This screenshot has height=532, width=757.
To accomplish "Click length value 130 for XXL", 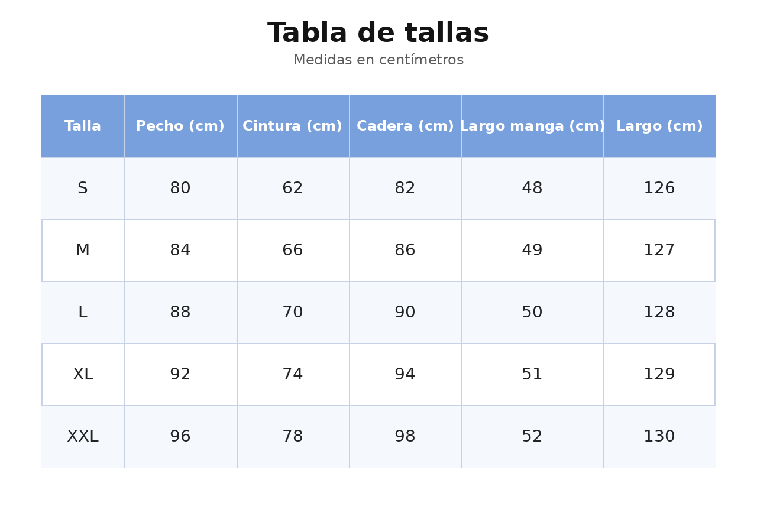I will (659, 437).
